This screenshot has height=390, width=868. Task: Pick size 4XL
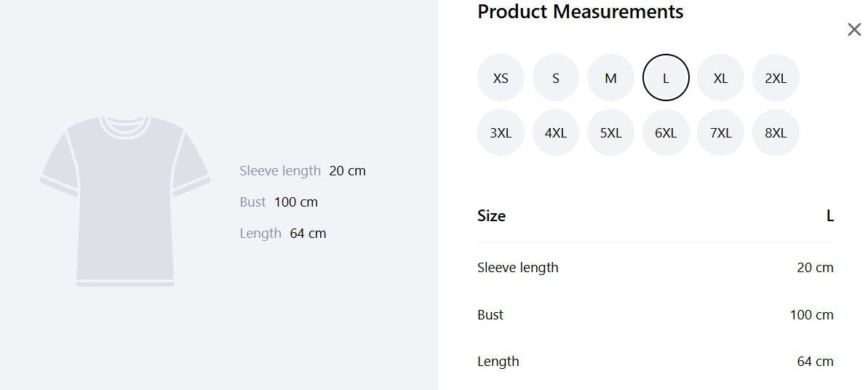point(555,132)
